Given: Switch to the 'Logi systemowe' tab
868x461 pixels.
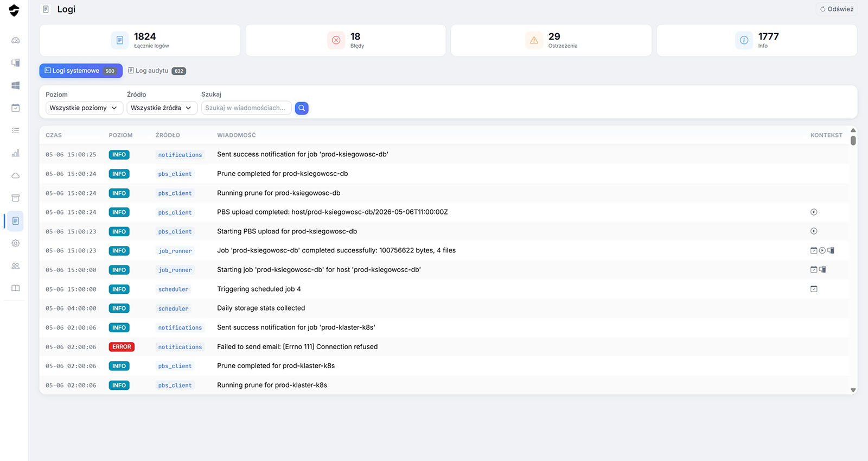Looking at the screenshot, I should (x=81, y=71).
